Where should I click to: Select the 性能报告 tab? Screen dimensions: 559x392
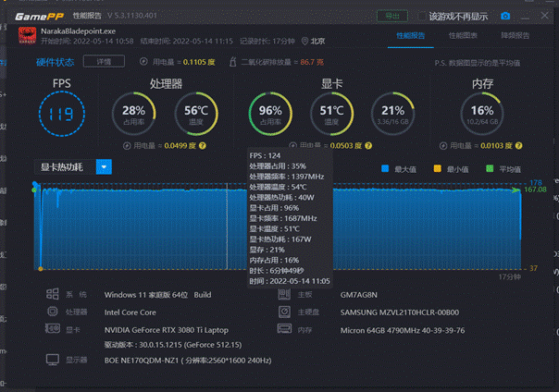coord(411,35)
